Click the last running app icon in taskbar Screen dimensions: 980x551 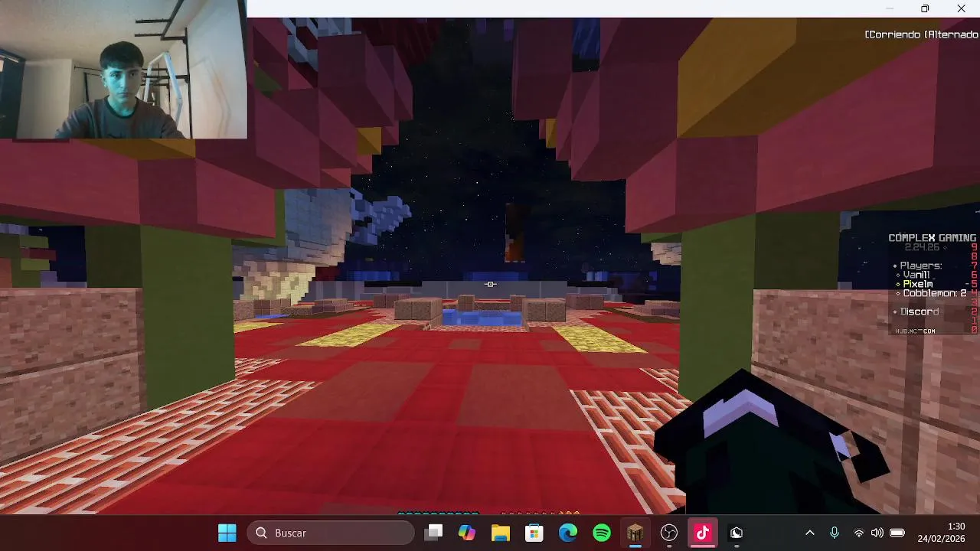click(x=737, y=533)
